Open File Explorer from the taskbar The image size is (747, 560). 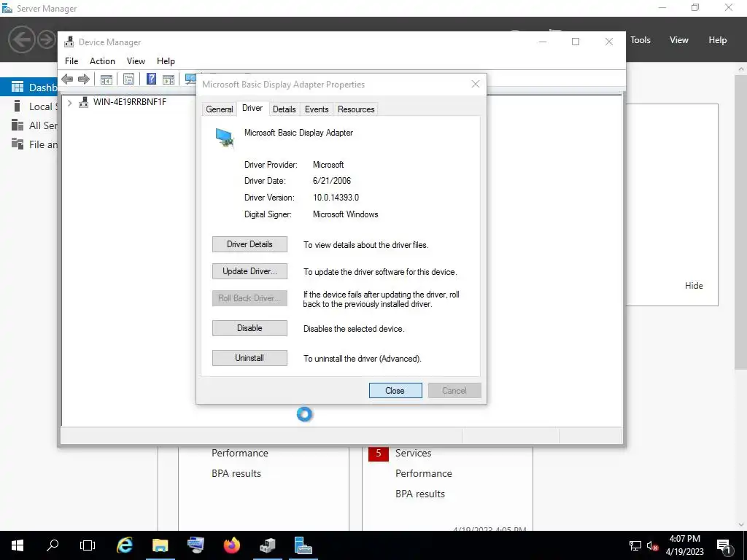[x=160, y=545]
